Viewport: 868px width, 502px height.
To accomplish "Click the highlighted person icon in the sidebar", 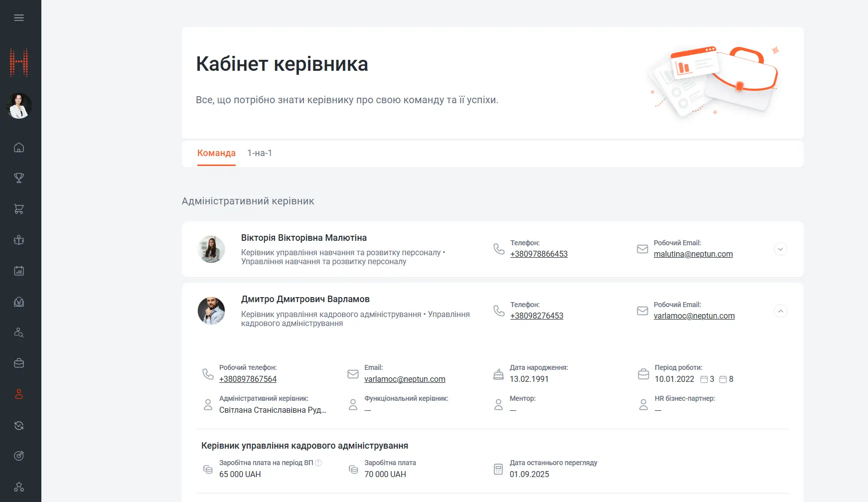I will (x=19, y=394).
